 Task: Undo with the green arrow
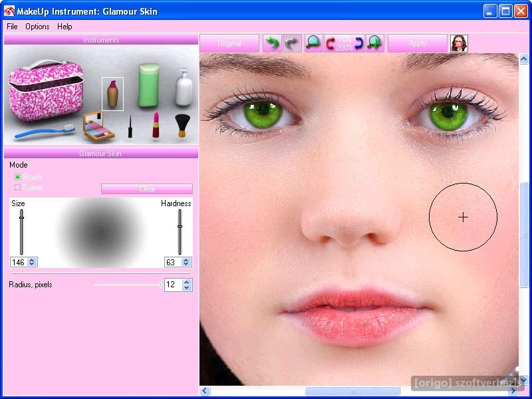272,43
